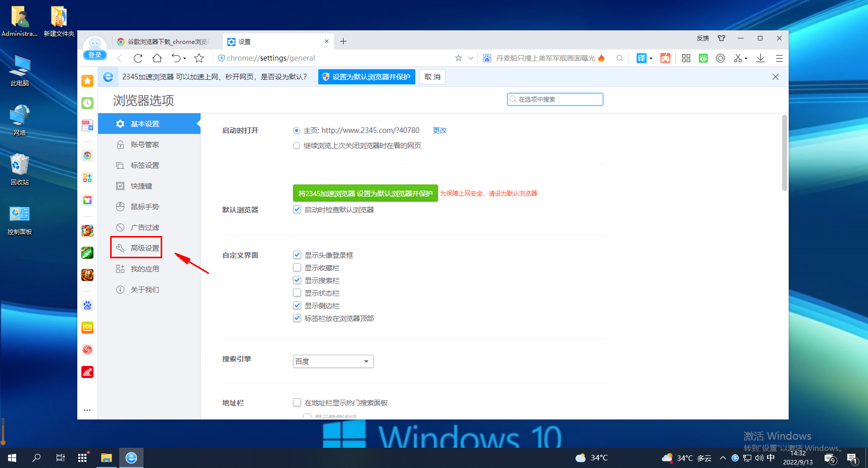Open 关于我们 settings section
868x468 pixels.
[x=149, y=290]
